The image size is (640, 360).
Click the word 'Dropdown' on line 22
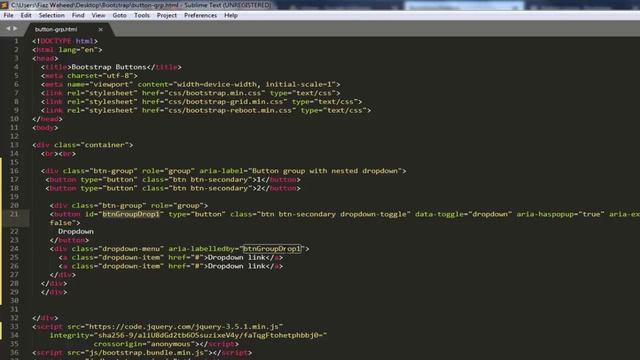(76, 231)
